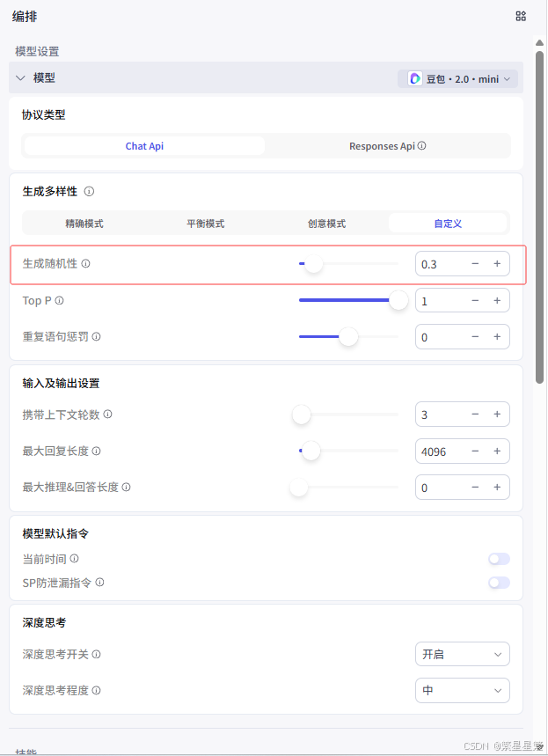The height and width of the screenshot is (756, 548).
Task: Click the Top P slider handle
Action: point(398,300)
